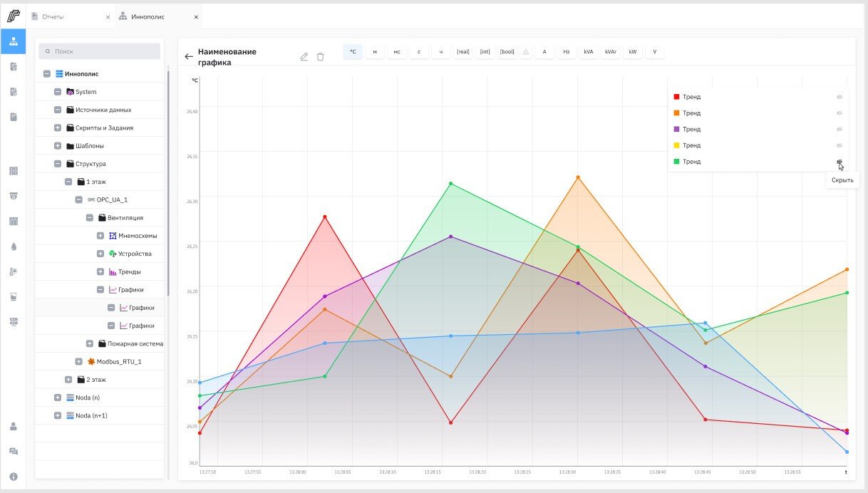Click the orange trend color swatch
The width and height of the screenshot is (868, 493).
676,113
